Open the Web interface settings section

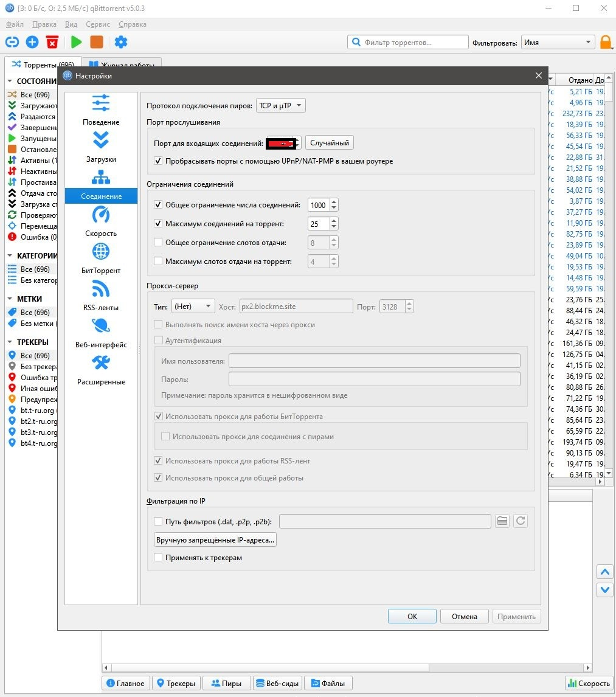(x=101, y=326)
